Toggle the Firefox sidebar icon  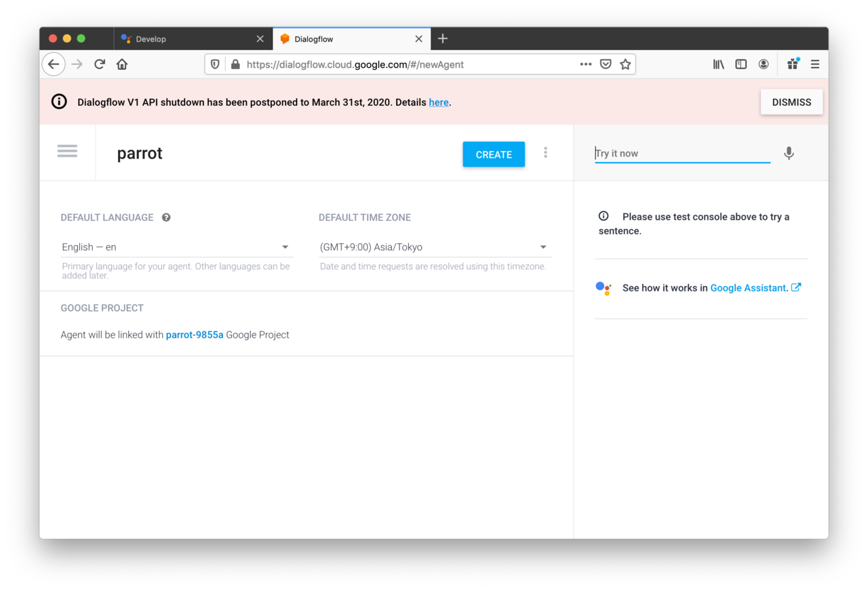[x=741, y=64]
